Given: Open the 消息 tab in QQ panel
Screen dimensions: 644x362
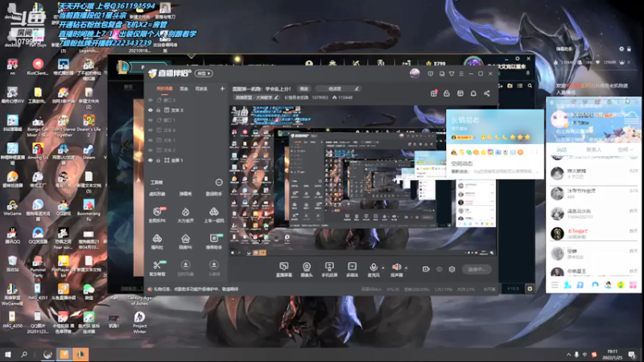Looking at the screenshot, I should (561, 150).
